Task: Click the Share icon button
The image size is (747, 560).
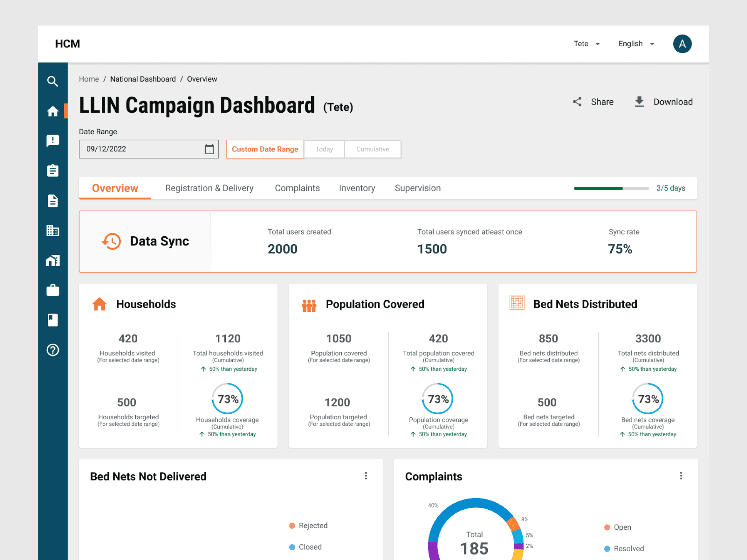Action: (x=577, y=102)
